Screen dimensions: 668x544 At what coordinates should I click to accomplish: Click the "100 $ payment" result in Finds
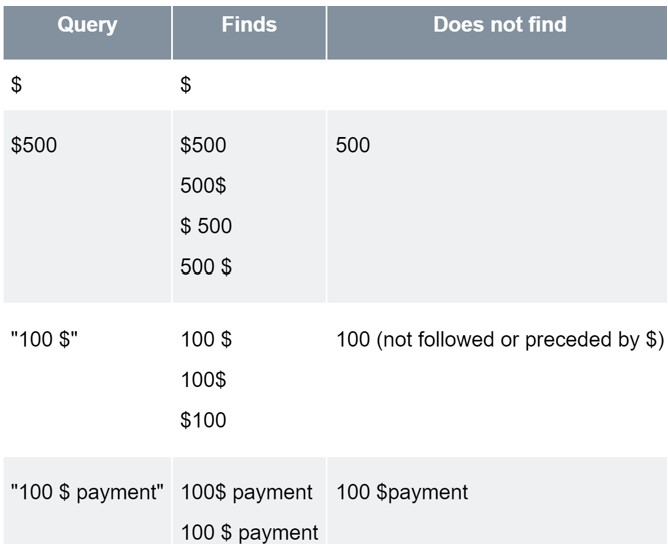tap(249, 532)
